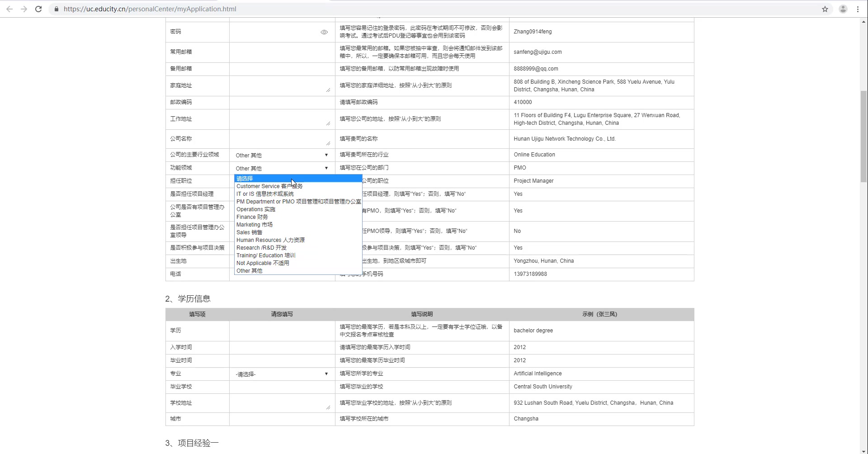Click example email sanfeng@ujigu.com
This screenshot has width=868, height=454.
(538, 52)
